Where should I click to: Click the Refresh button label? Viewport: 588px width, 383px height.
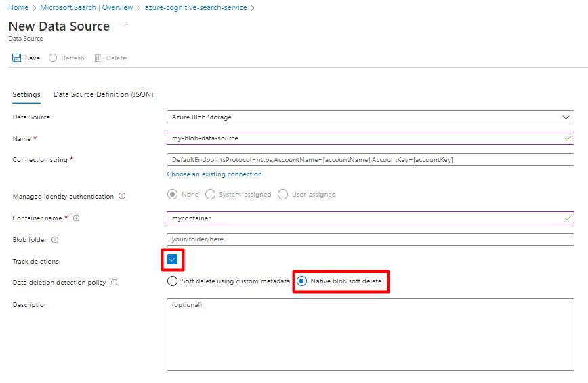(72, 58)
